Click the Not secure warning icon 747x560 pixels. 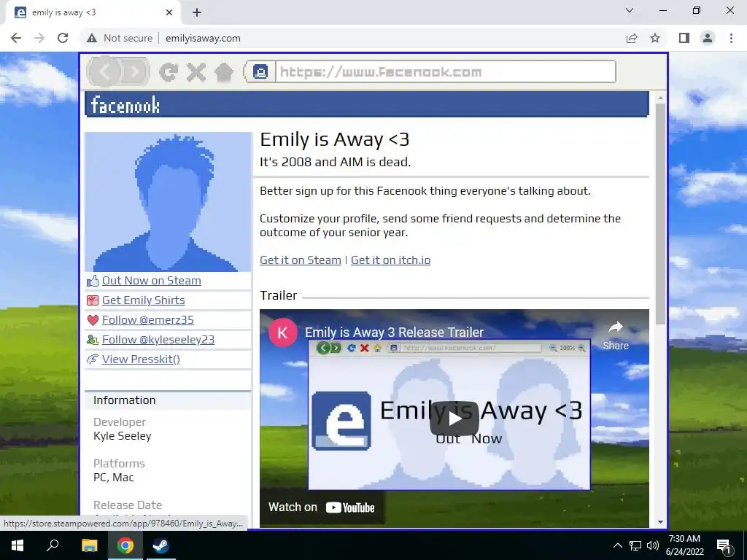click(x=92, y=38)
